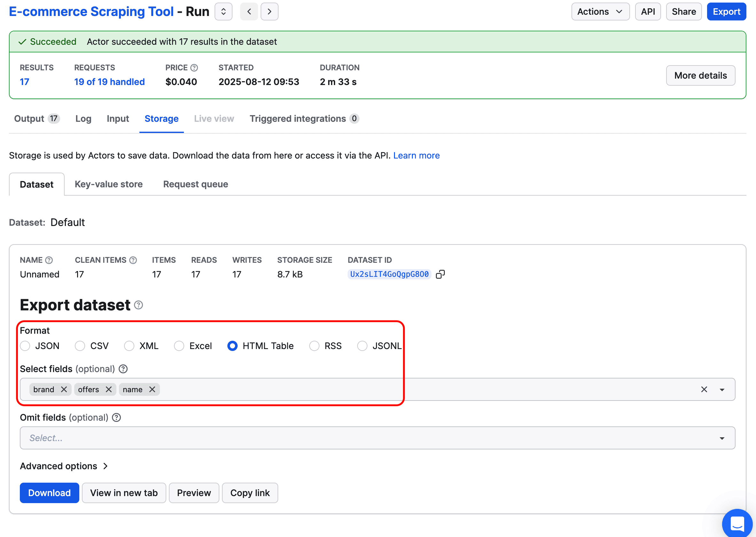This screenshot has width=756, height=537.
Task: Click the Preview button
Action: click(x=194, y=493)
